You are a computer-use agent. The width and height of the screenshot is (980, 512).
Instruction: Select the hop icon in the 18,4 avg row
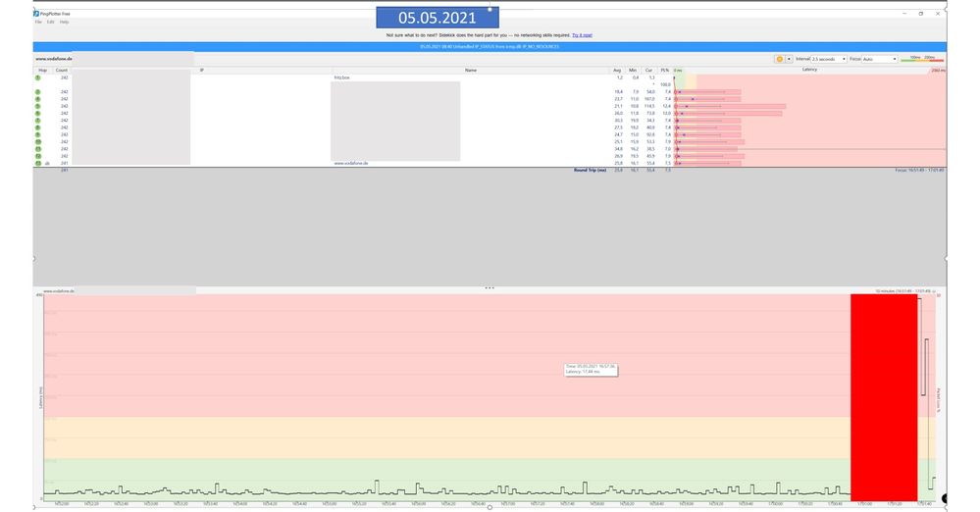pos(38,92)
